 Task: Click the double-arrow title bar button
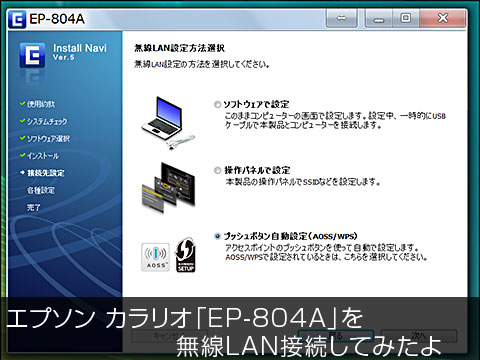[x=342, y=18]
